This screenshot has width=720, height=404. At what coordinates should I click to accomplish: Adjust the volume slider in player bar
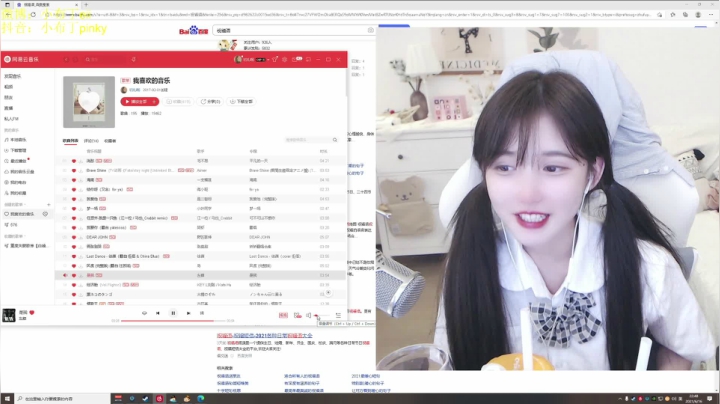(x=322, y=315)
